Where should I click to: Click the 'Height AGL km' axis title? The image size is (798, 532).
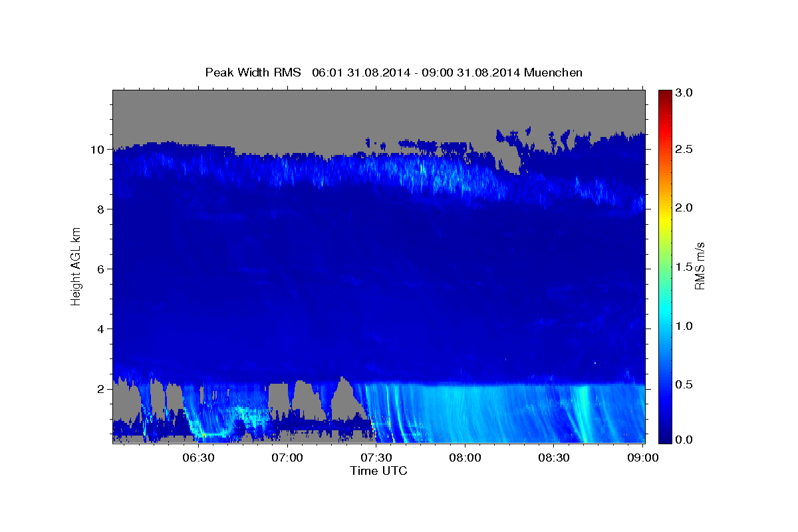click(76, 265)
